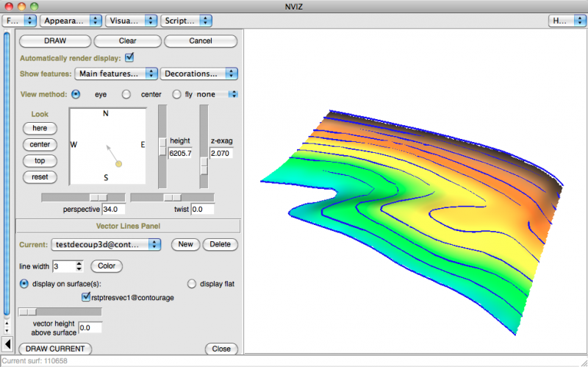This screenshot has height=367, width=588.
Task: Increase line width with stepper arrow
Action: [79, 263]
